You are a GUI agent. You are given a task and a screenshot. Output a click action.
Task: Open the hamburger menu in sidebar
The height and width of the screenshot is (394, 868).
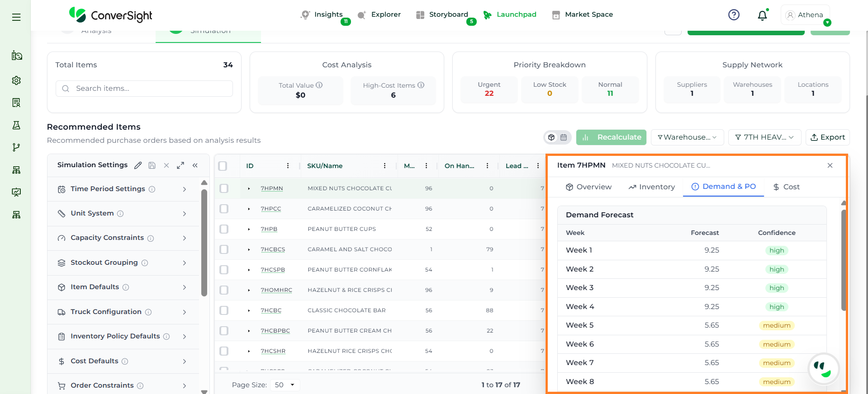coord(16,17)
